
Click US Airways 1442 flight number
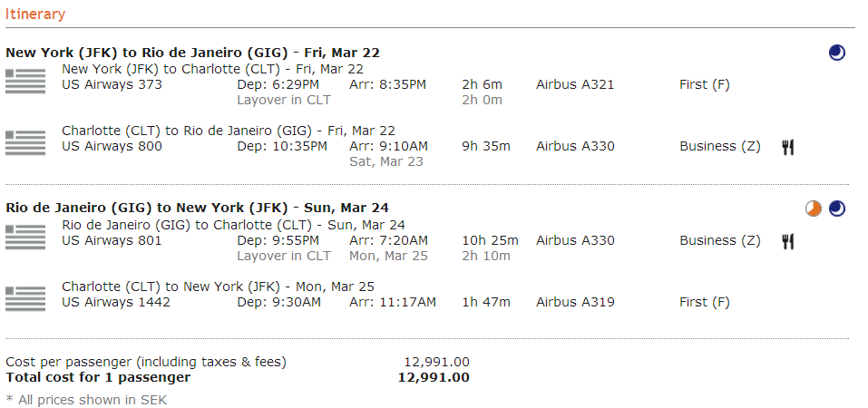115,302
